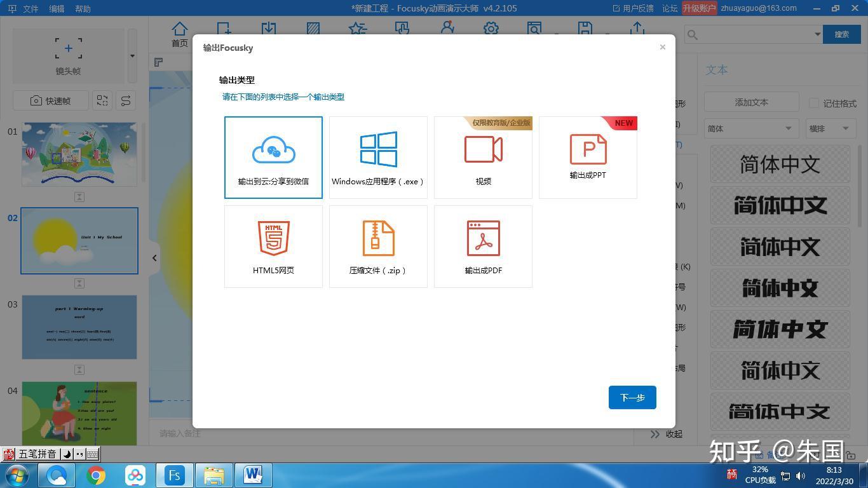Select the first 简体中文 font style
The image size is (868, 488).
click(780, 165)
